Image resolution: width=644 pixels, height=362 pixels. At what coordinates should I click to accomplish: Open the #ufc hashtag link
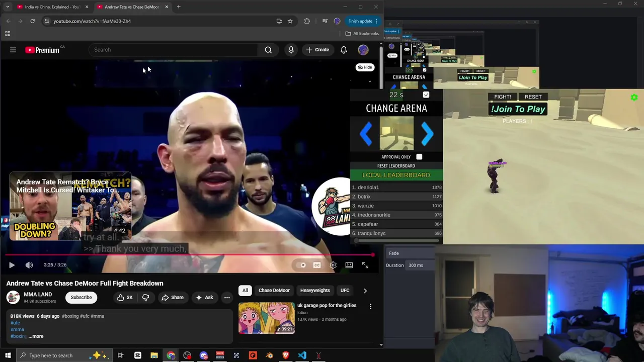click(16, 323)
